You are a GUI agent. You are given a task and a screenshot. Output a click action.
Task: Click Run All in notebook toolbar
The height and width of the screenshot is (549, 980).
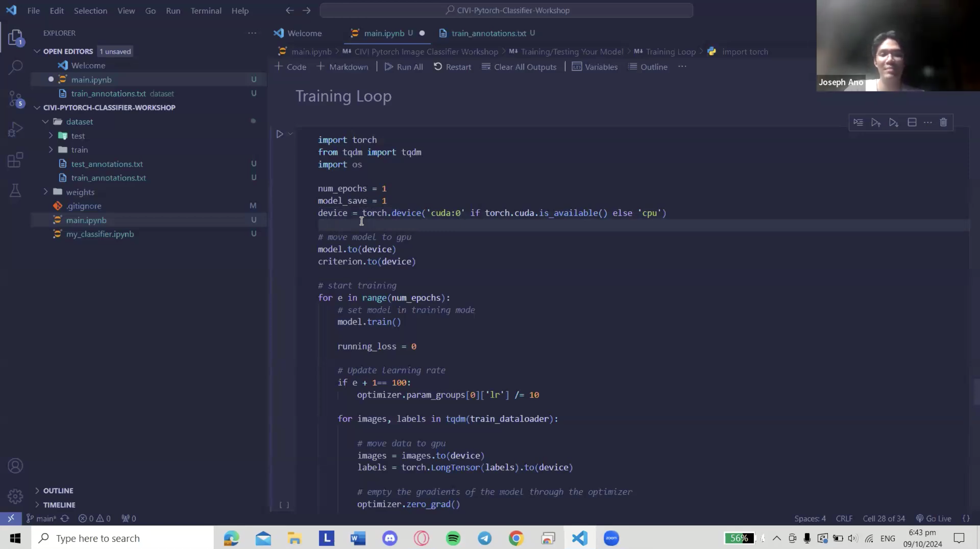[x=404, y=67]
